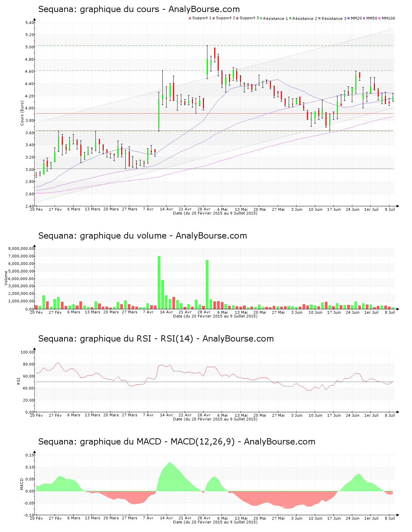Select the Support 2 legend label
The height and width of the screenshot is (532, 412).
point(226,18)
